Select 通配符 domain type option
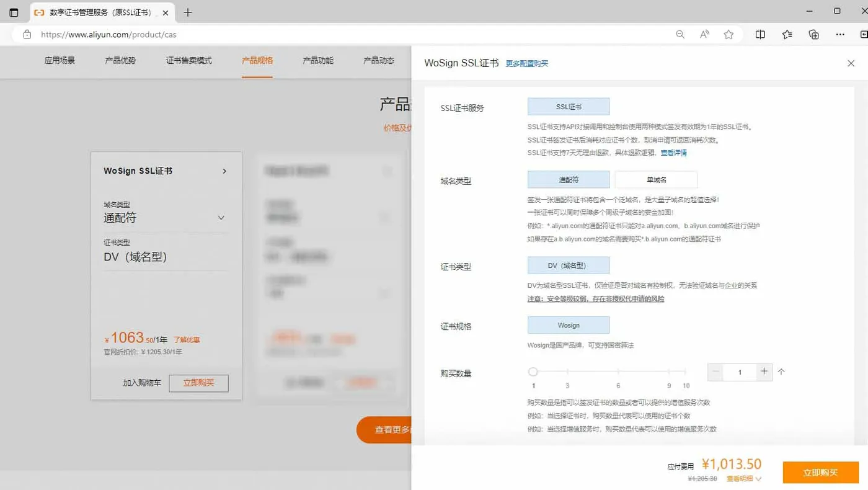Screen dimensions: 868x490 (569, 180)
